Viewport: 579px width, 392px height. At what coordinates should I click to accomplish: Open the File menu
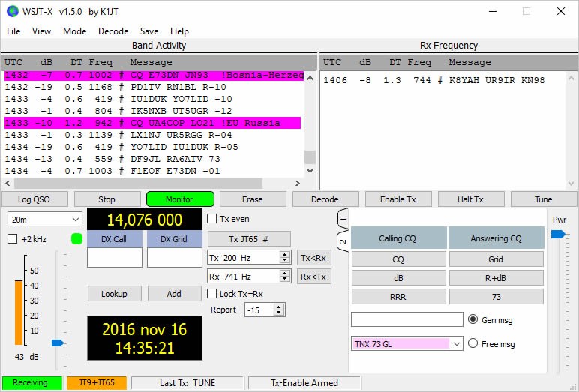tap(13, 31)
